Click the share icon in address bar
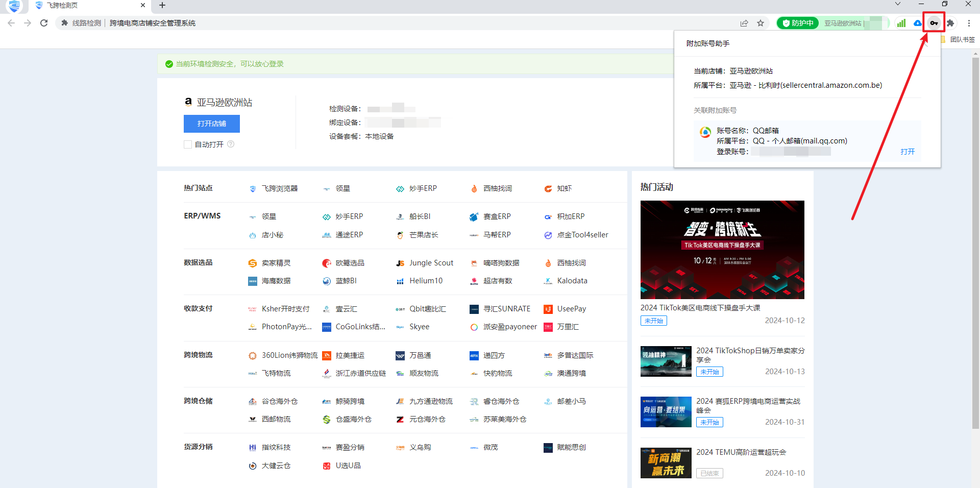This screenshot has width=980, height=488. (x=744, y=23)
